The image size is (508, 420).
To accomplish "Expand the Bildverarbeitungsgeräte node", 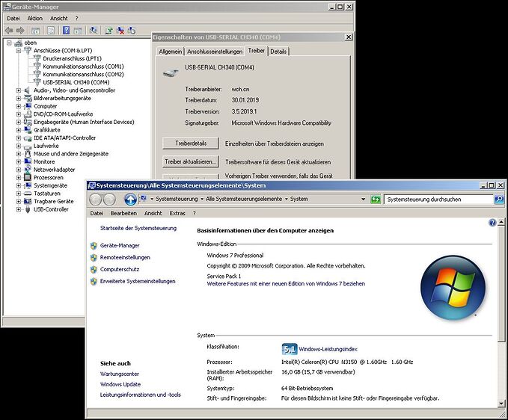I will pyautogui.click(x=19, y=99).
